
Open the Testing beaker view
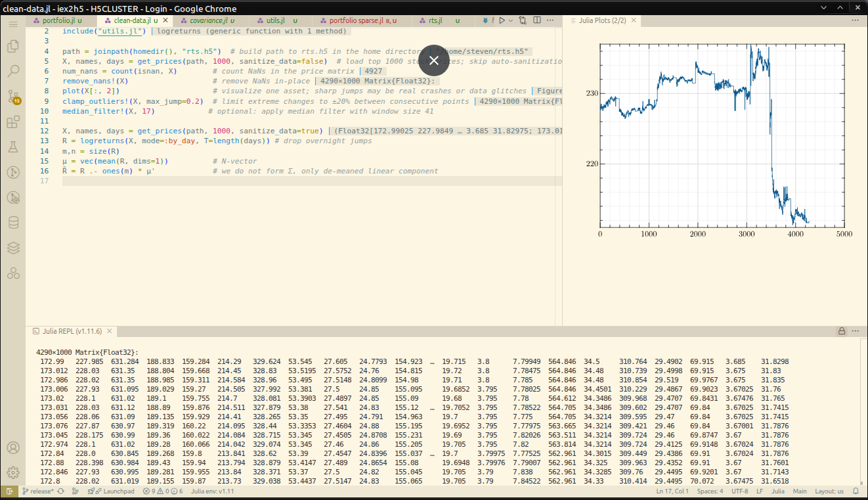tap(13, 147)
